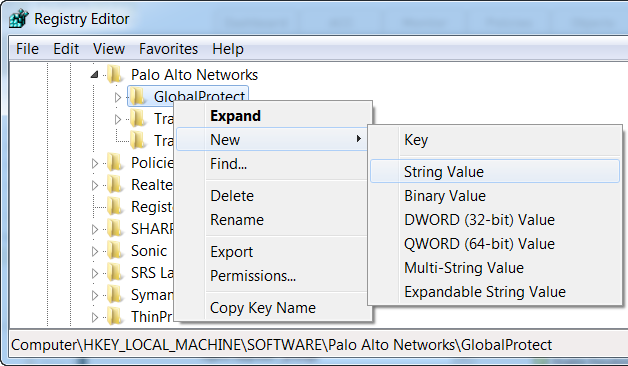Expand the Sonic key arrow
Screen dimensions: 628x366
95,251
